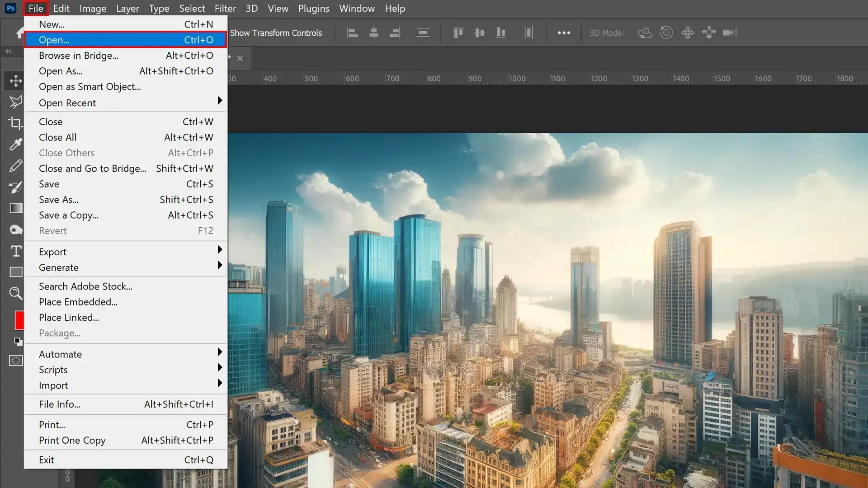The image size is (868, 488).
Task: Open the Edit menu
Action: tap(61, 8)
